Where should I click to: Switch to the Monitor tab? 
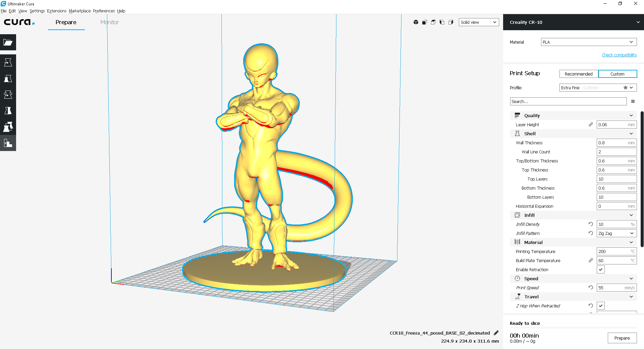109,22
